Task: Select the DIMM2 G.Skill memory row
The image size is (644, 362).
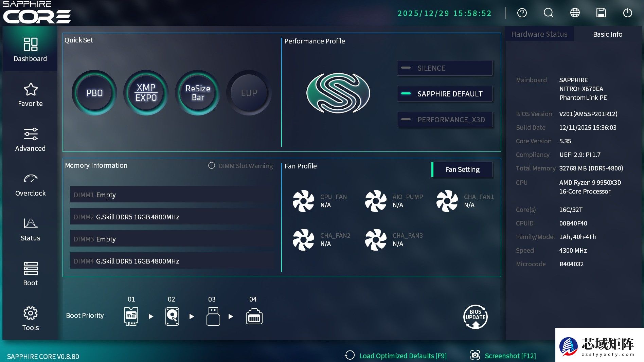Action: [172, 217]
